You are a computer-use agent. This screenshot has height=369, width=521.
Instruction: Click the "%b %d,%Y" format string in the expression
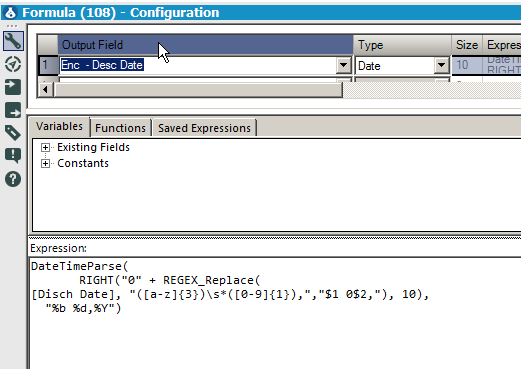pyautogui.click(x=80, y=309)
